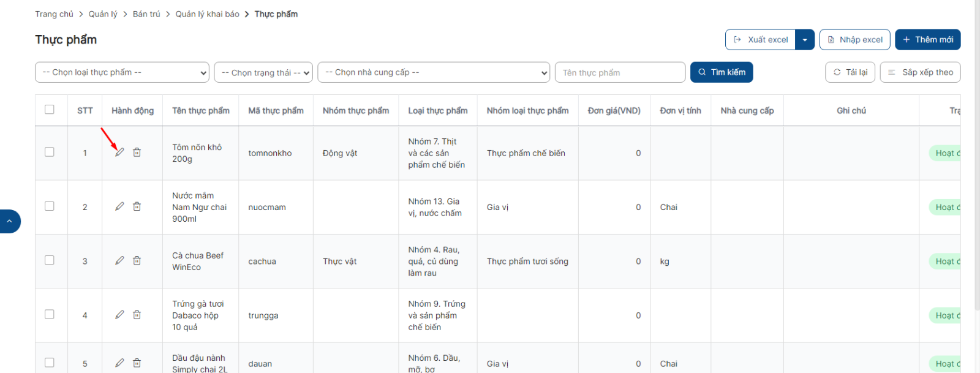Go to Bán trú breadcrumb
The image size is (980, 373).
[146, 14]
